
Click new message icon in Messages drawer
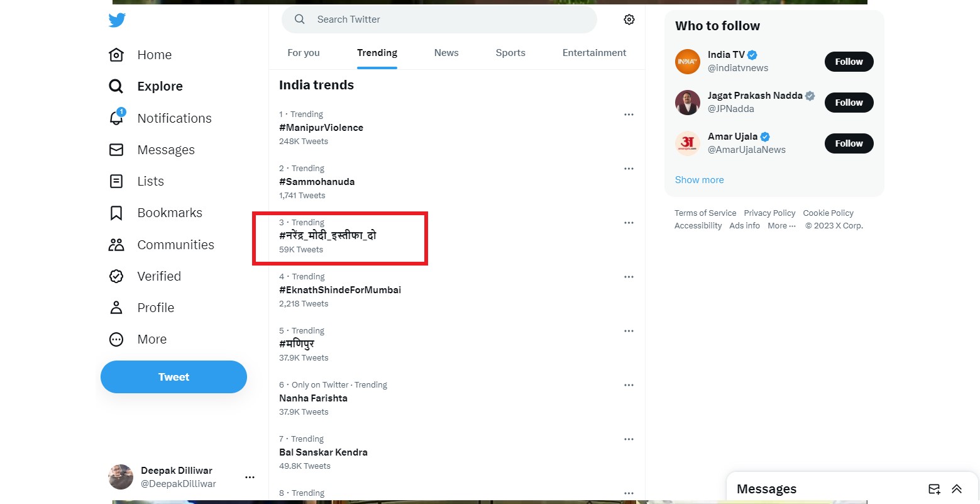click(x=934, y=489)
